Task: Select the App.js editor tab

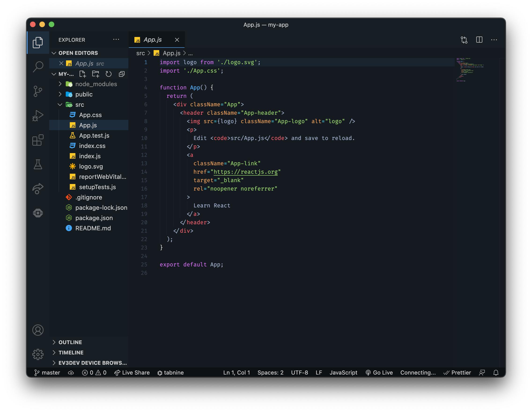Action: tap(152, 40)
